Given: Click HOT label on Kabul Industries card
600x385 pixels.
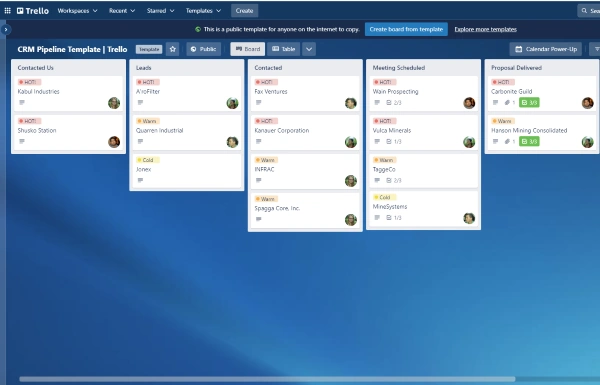Looking at the screenshot, I should click(29, 82).
